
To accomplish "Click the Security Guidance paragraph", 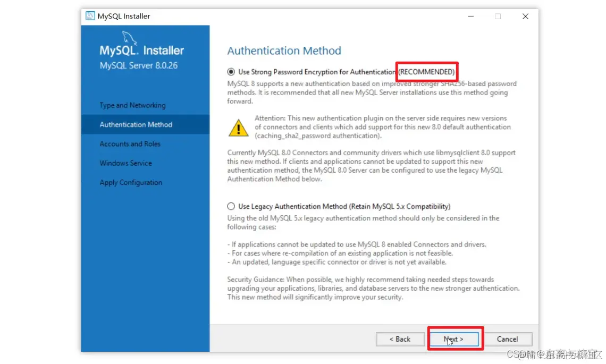I will [x=373, y=288].
